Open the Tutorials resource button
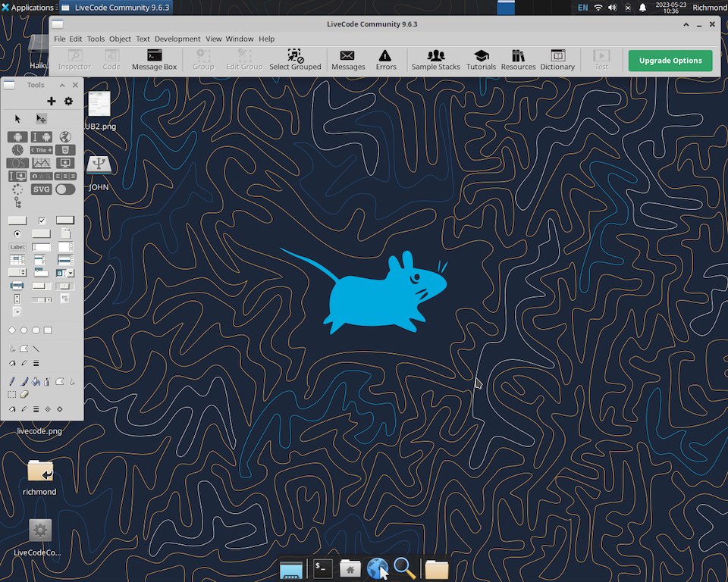728x582 pixels. click(x=481, y=60)
